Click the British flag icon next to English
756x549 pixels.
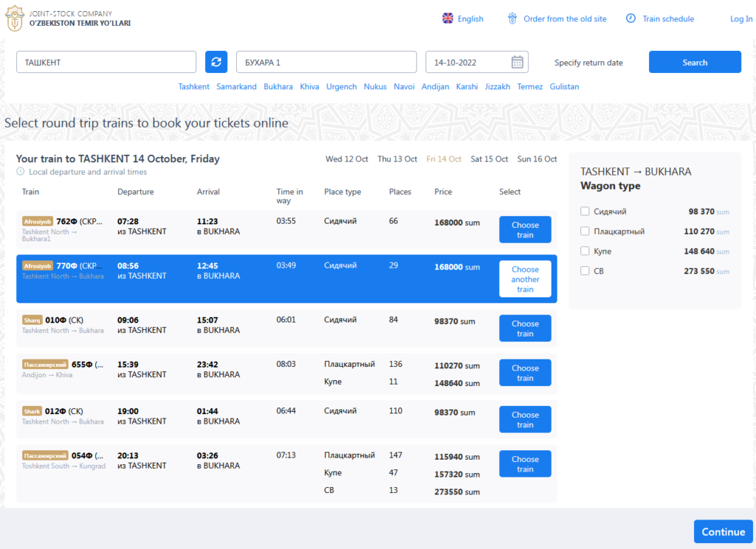tap(447, 18)
